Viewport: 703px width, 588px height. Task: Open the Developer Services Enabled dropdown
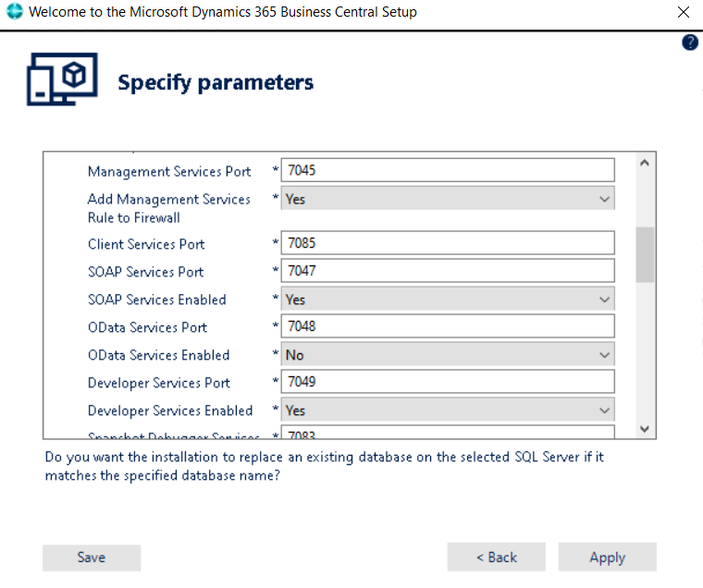tap(448, 410)
